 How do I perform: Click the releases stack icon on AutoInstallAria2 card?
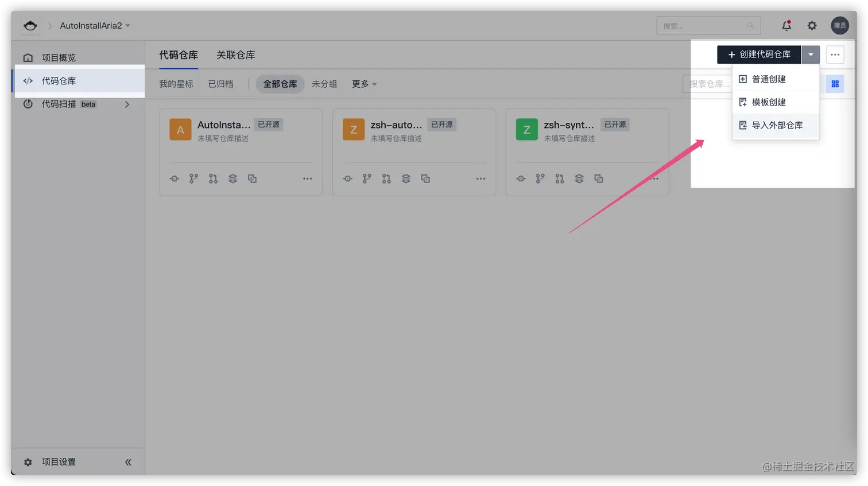click(x=232, y=178)
